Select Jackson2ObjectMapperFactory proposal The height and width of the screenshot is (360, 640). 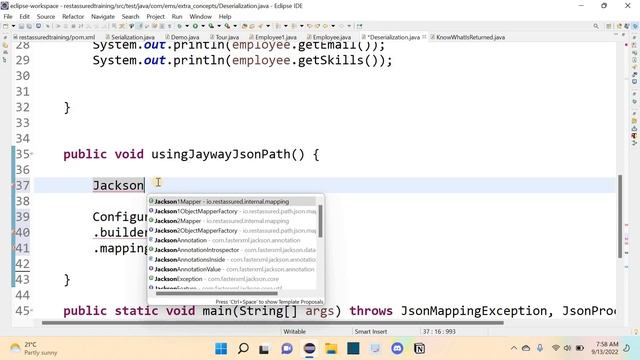pos(232,231)
